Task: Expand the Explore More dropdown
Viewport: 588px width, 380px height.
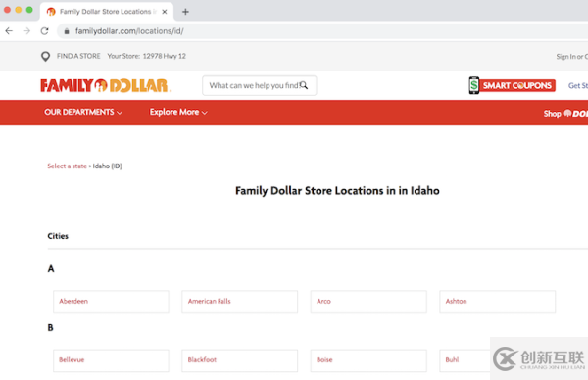Action: click(x=178, y=112)
